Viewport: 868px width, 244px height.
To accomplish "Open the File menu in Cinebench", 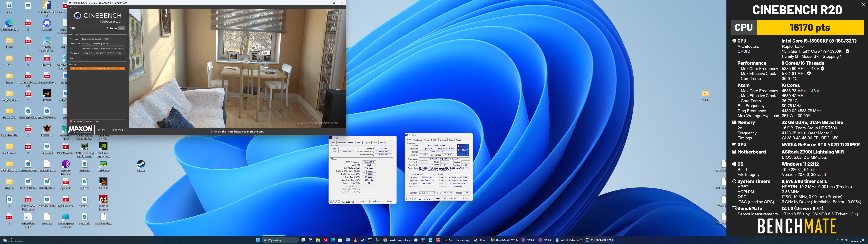I will [x=70, y=7].
